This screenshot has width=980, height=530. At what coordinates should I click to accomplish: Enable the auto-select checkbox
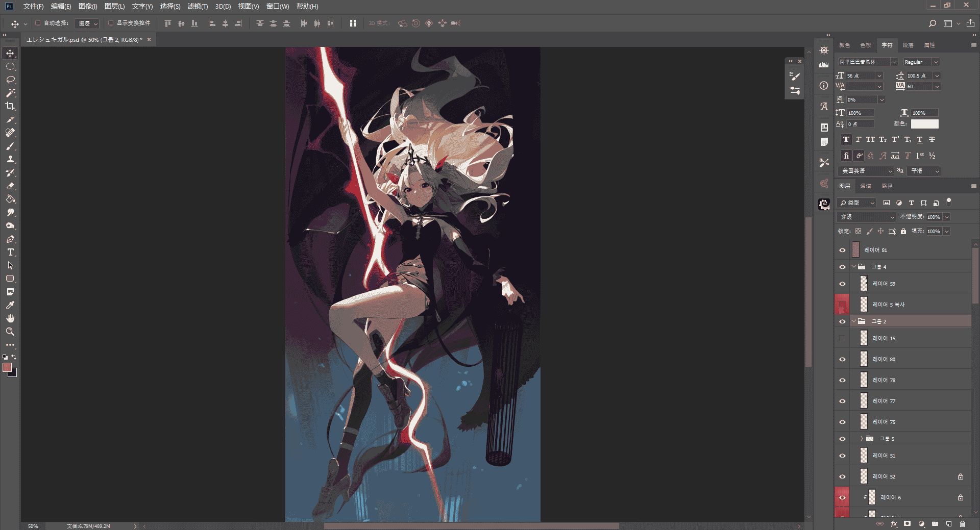[x=38, y=23]
